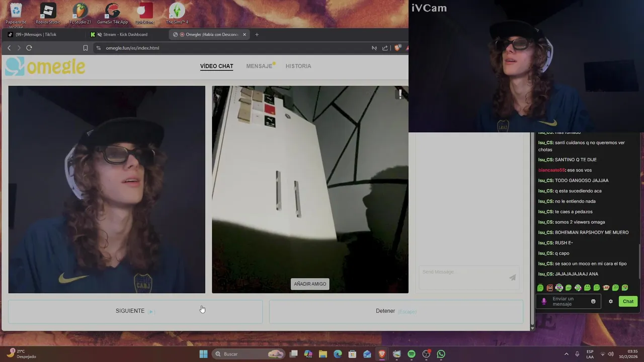Open Task View from taskbar
This screenshot has width=644, height=362.
pyautogui.click(x=294, y=354)
